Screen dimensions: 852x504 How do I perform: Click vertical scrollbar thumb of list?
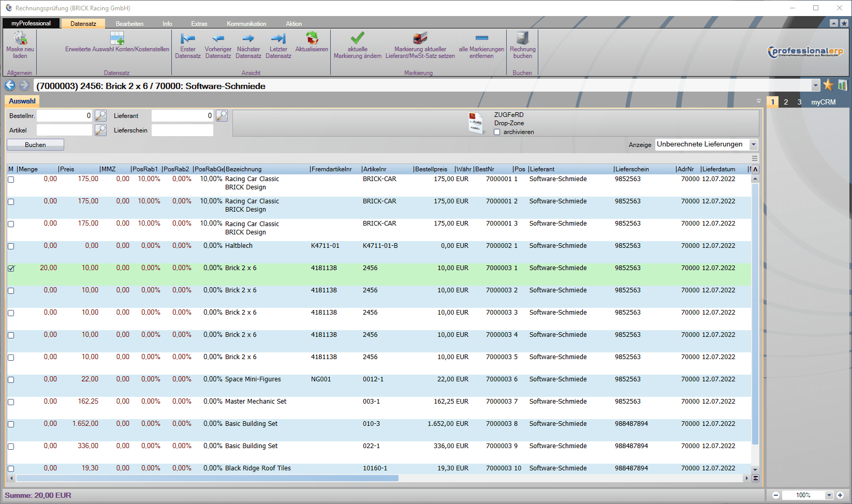(x=755, y=313)
